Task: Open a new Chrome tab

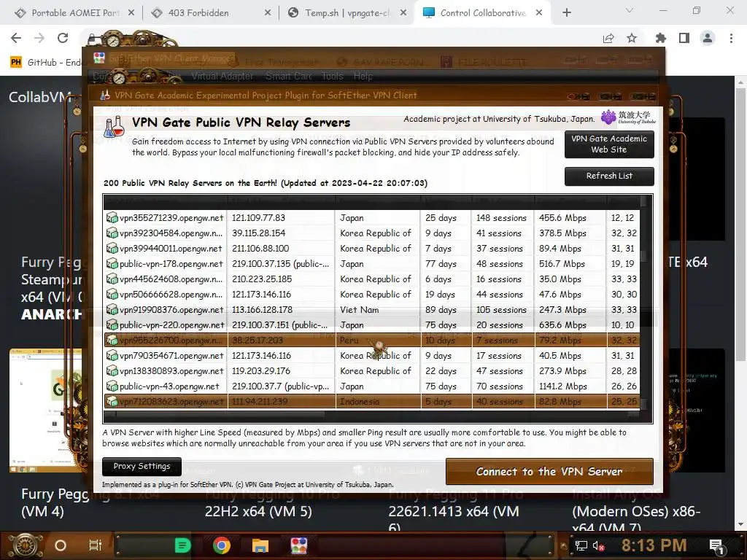Action: click(566, 13)
